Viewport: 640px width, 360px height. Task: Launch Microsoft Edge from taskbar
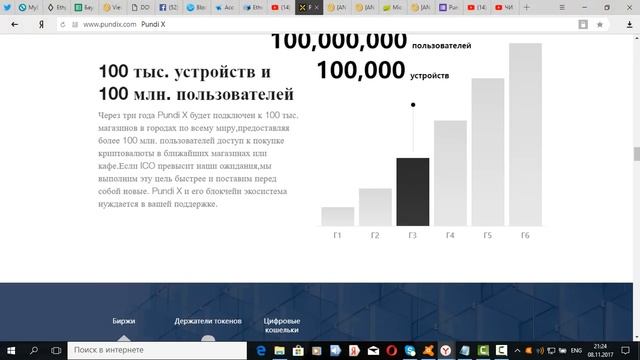pyautogui.click(x=261, y=350)
